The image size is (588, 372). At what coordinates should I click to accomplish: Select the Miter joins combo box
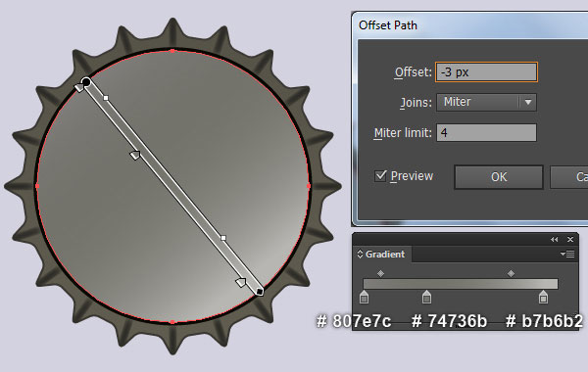[486, 102]
